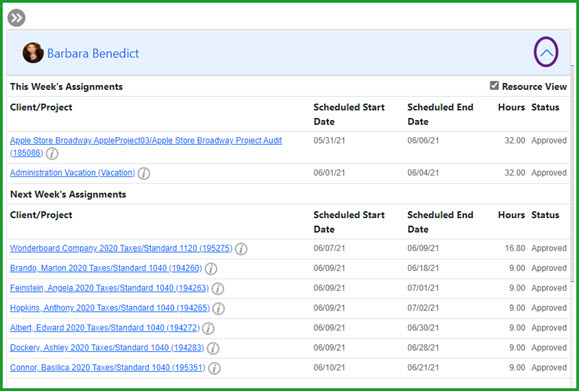Open Connor, Basilica 2020 Taxes link
The width and height of the screenshot is (579, 391).
pyautogui.click(x=107, y=368)
